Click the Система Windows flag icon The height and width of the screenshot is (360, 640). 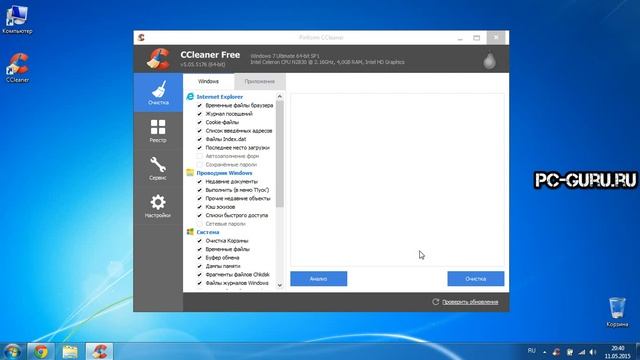click(190, 231)
